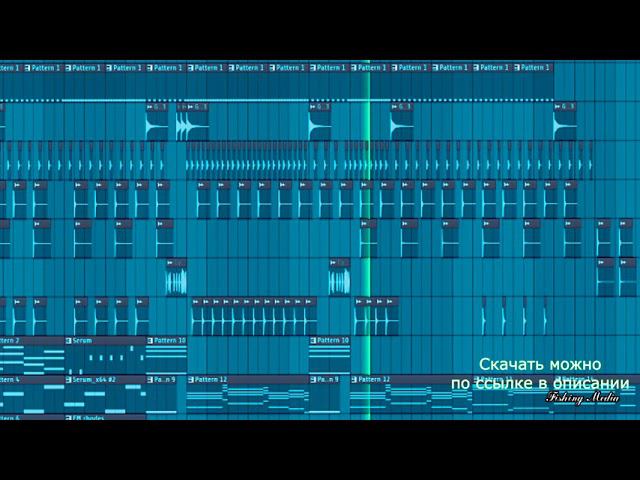The height and width of the screenshot is (480, 640).
Task: Open the menu icon on Serum_x64 #2 clip
Action: [x=68, y=380]
